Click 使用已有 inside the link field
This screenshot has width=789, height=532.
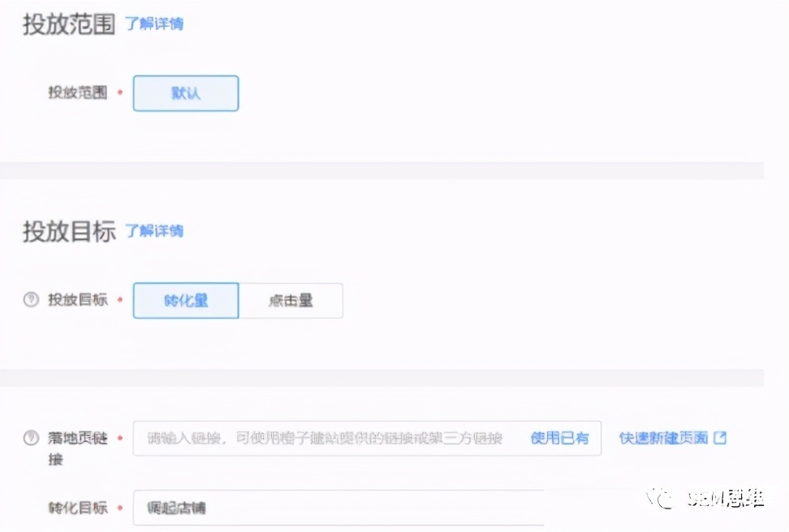click(x=559, y=439)
